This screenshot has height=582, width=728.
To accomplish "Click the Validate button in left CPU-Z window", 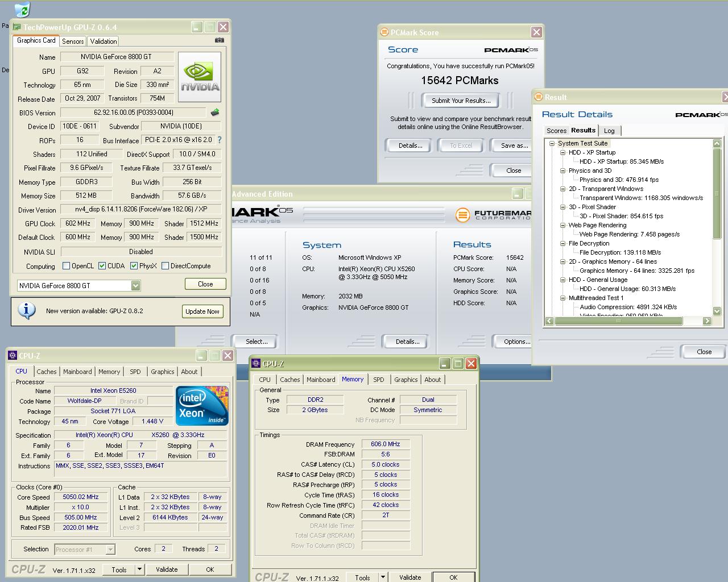I will tap(167, 569).
